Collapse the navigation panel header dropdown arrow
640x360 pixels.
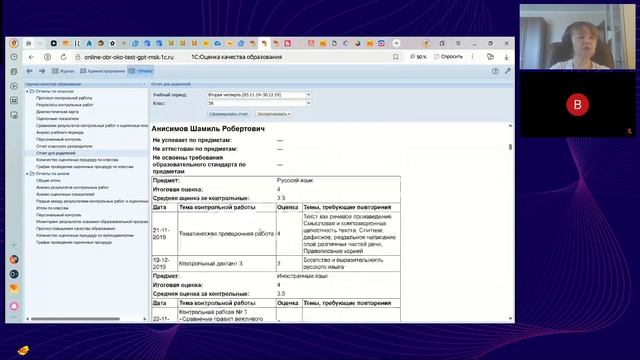[x=144, y=84]
